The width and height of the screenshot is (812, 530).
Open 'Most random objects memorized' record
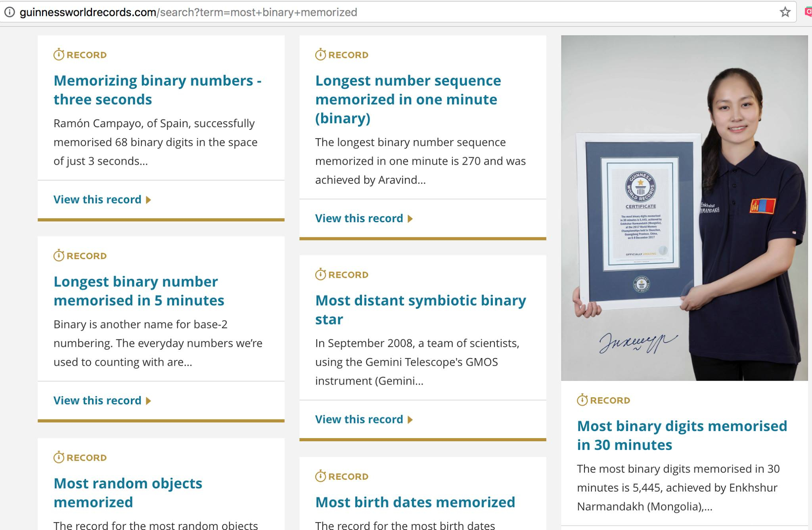(128, 493)
